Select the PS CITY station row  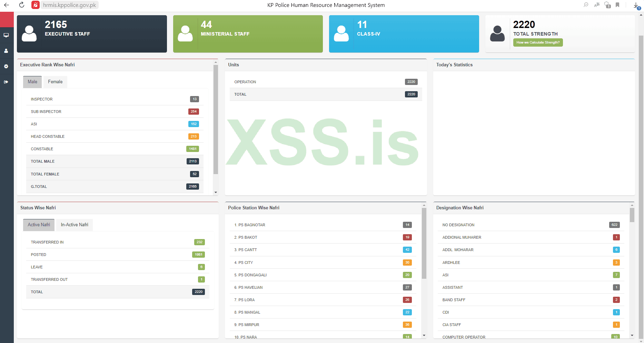click(x=323, y=263)
